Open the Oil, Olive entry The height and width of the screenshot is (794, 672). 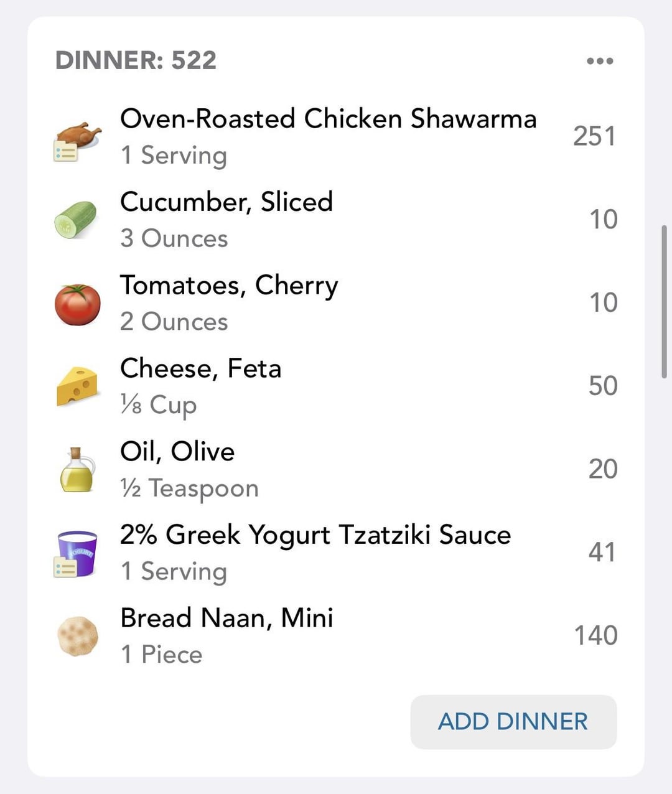point(336,469)
